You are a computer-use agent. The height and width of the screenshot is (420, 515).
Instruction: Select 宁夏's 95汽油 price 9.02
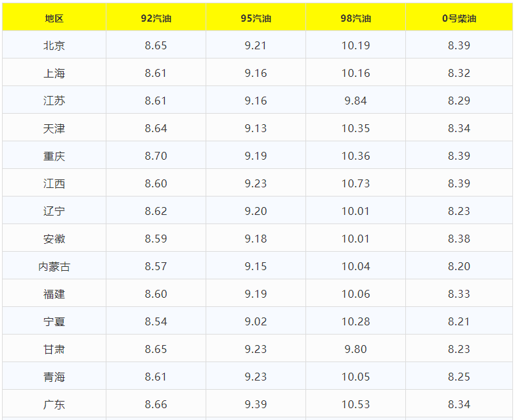[256, 321]
